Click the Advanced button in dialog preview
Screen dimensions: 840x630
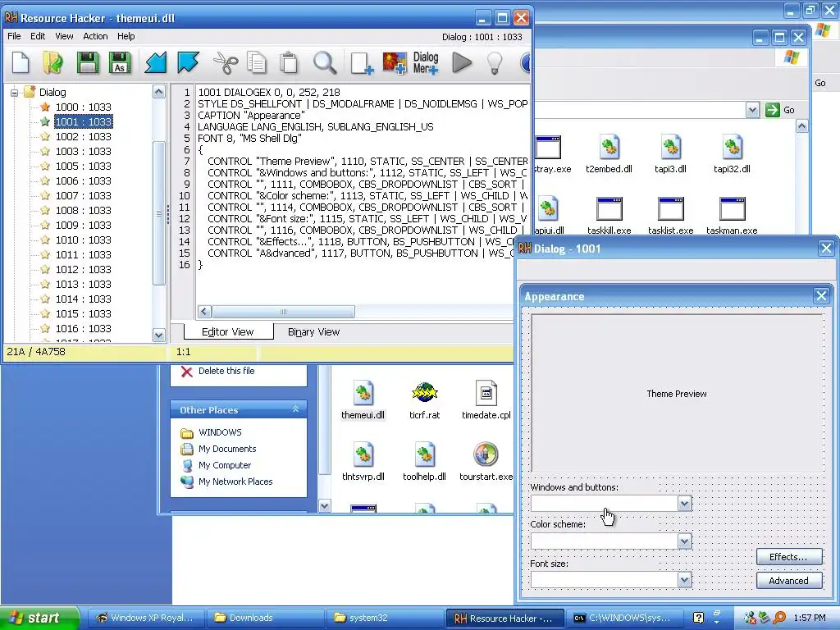coord(788,581)
